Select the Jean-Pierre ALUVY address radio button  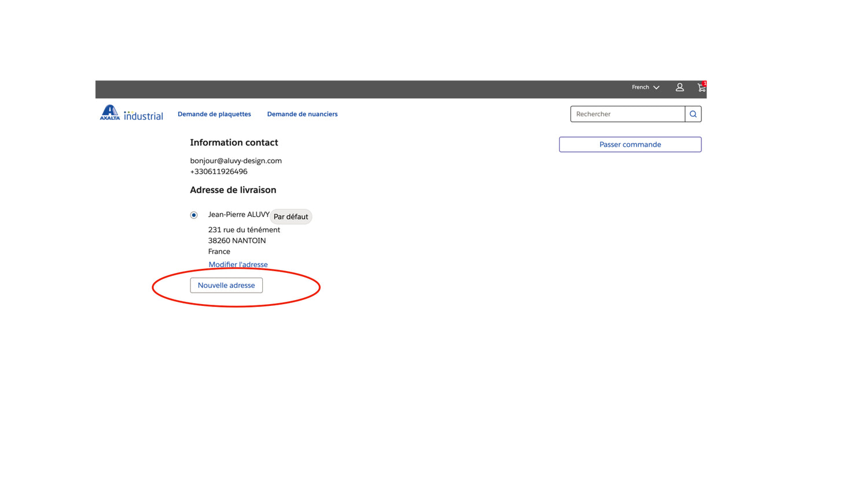click(194, 215)
